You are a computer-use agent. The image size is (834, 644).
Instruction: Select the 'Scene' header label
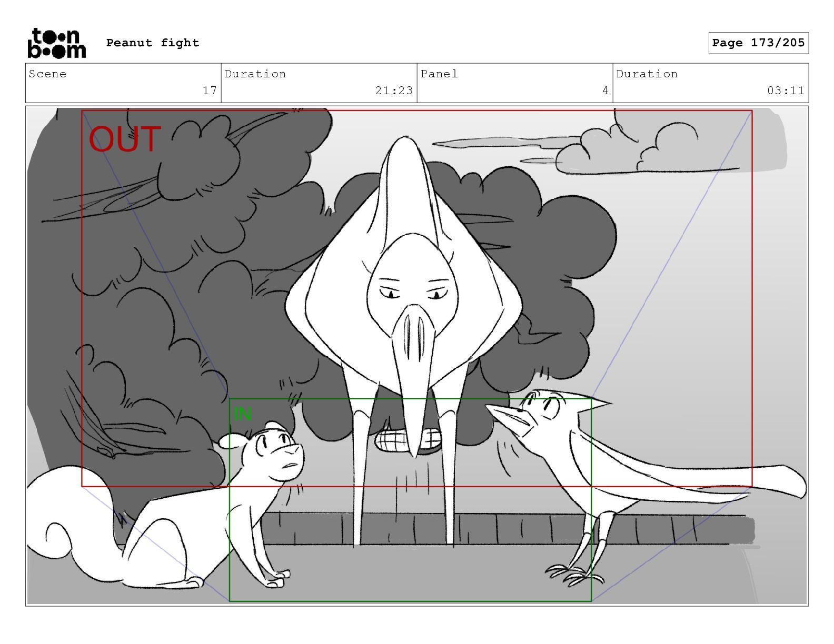point(47,74)
